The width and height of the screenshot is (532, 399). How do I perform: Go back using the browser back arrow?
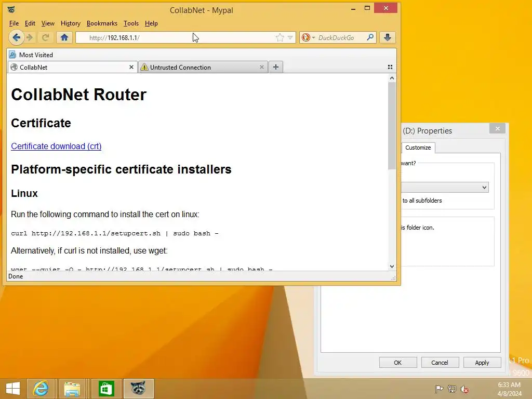[16, 37]
